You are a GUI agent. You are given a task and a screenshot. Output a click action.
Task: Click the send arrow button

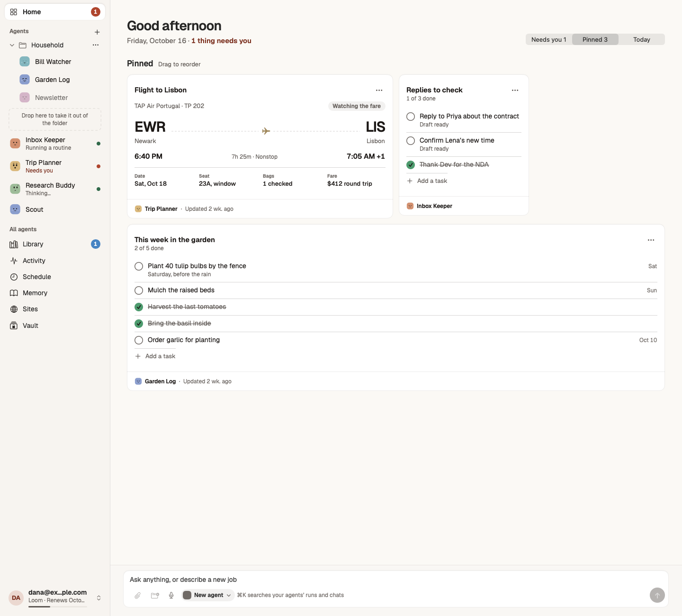[x=657, y=595]
